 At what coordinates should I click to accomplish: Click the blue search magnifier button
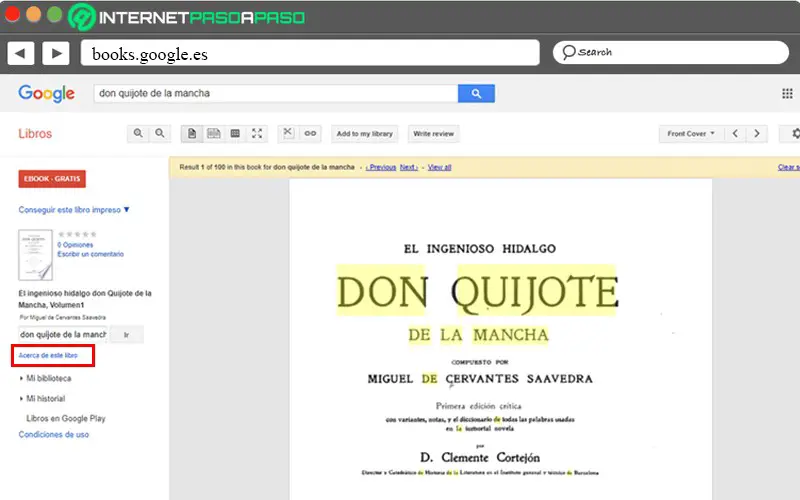pyautogui.click(x=476, y=94)
